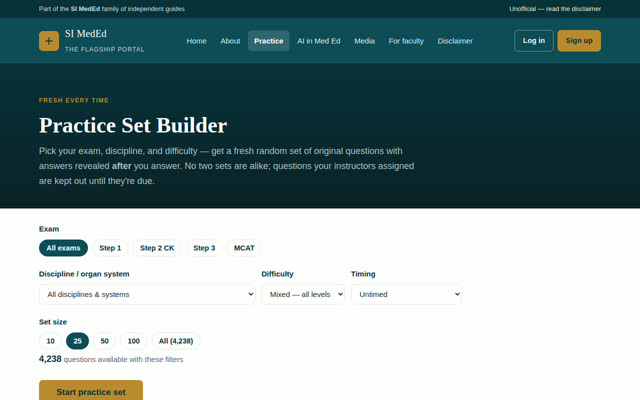This screenshot has width=640, height=400.
Task: Click the SI MedEd plus logo icon
Action: click(x=49, y=41)
